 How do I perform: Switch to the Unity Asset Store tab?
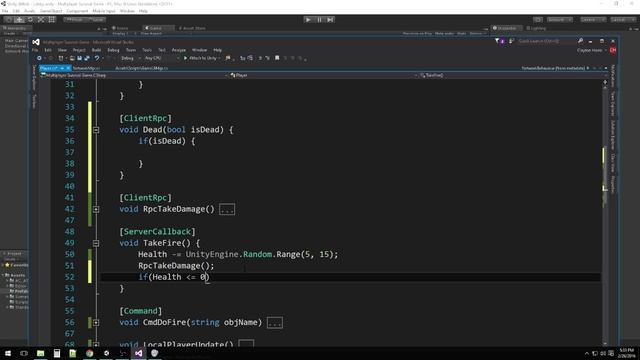(192, 28)
